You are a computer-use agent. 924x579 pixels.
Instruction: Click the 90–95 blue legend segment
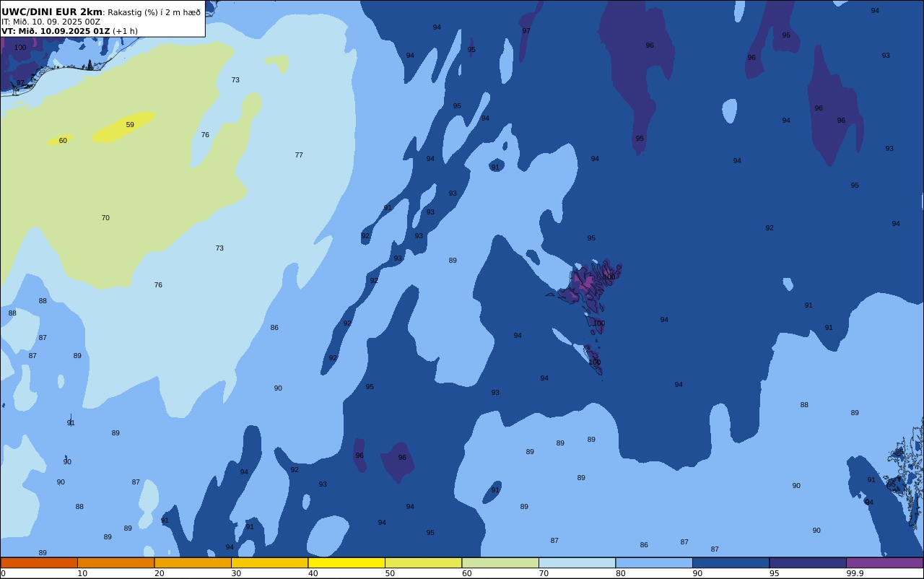(x=731, y=562)
